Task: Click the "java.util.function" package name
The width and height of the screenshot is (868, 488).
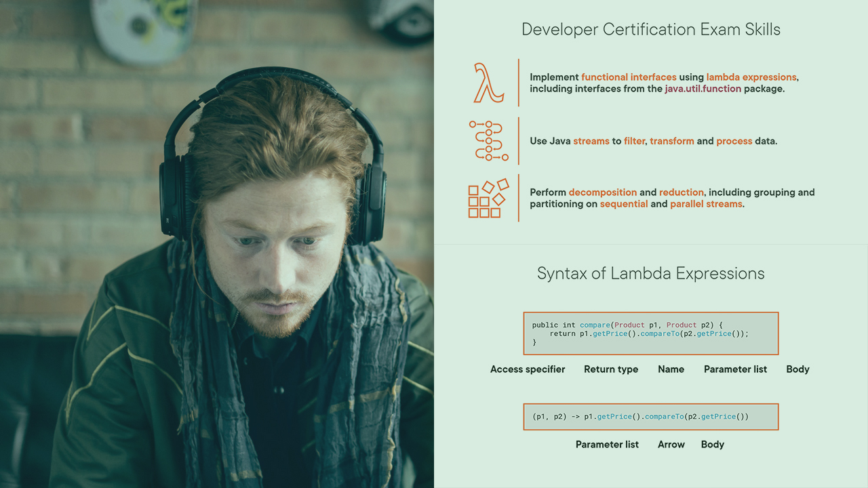Action: click(x=703, y=89)
